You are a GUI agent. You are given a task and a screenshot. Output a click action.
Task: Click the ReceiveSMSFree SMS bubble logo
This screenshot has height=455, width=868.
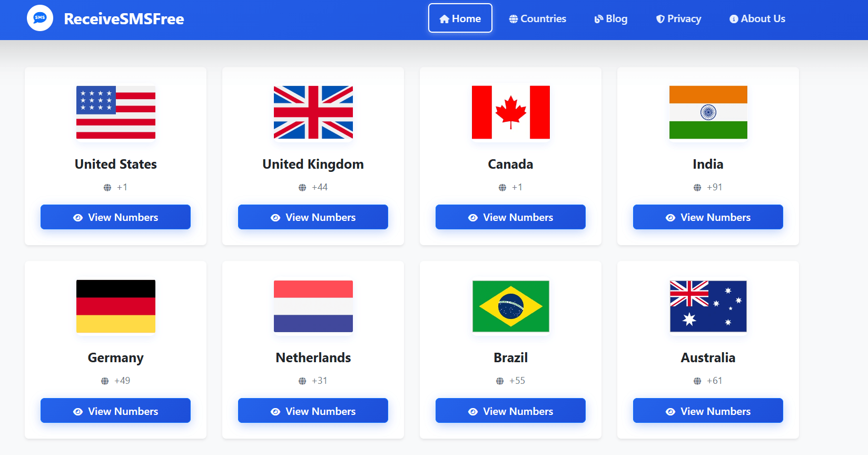pyautogui.click(x=40, y=18)
